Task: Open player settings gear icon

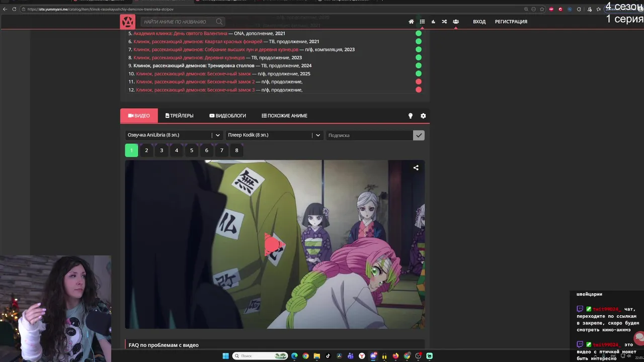Action: [423, 116]
